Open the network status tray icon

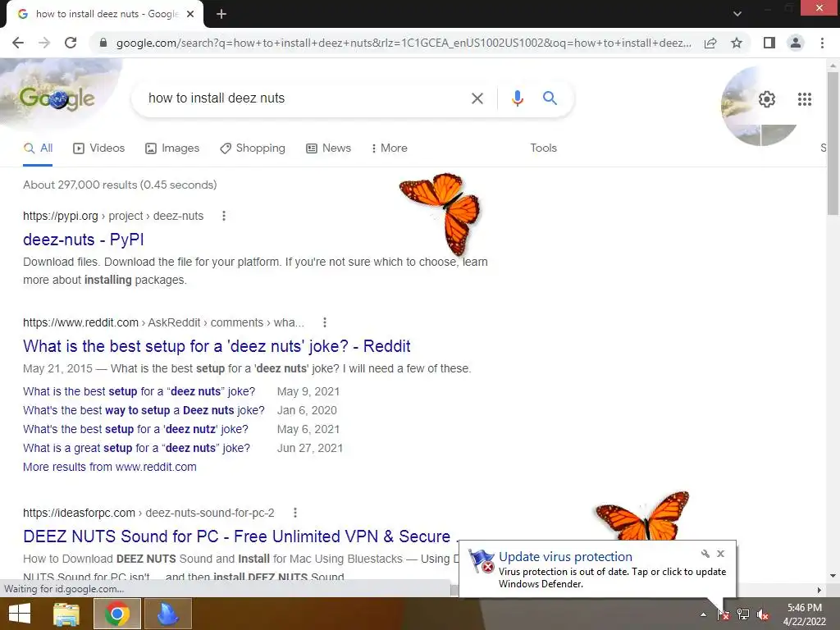click(x=743, y=614)
